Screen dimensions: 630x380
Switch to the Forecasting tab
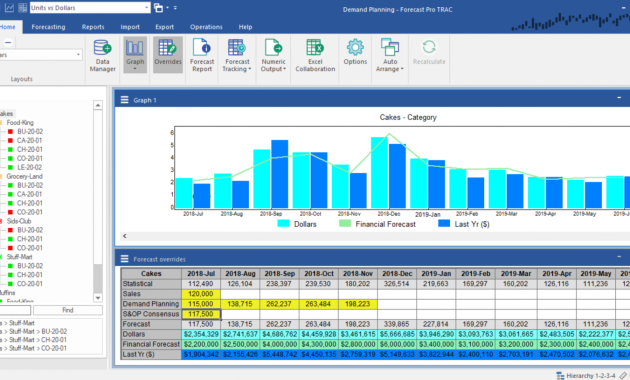pyautogui.click(x=48, y=27)
